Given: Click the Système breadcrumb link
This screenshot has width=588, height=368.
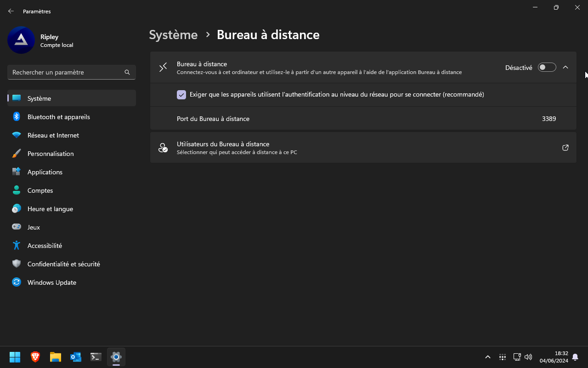Looking at the screenshot, I should point(173,35).
